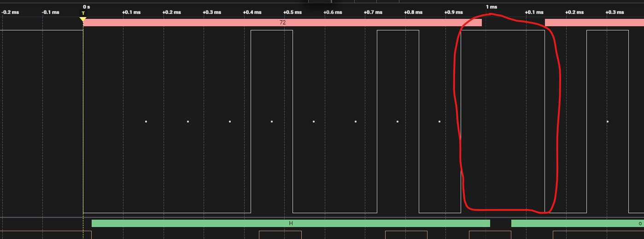Click the +0.8 ms tick on the ruler
644x239 pixels.
pyautogui.click(x=414, y=12)
